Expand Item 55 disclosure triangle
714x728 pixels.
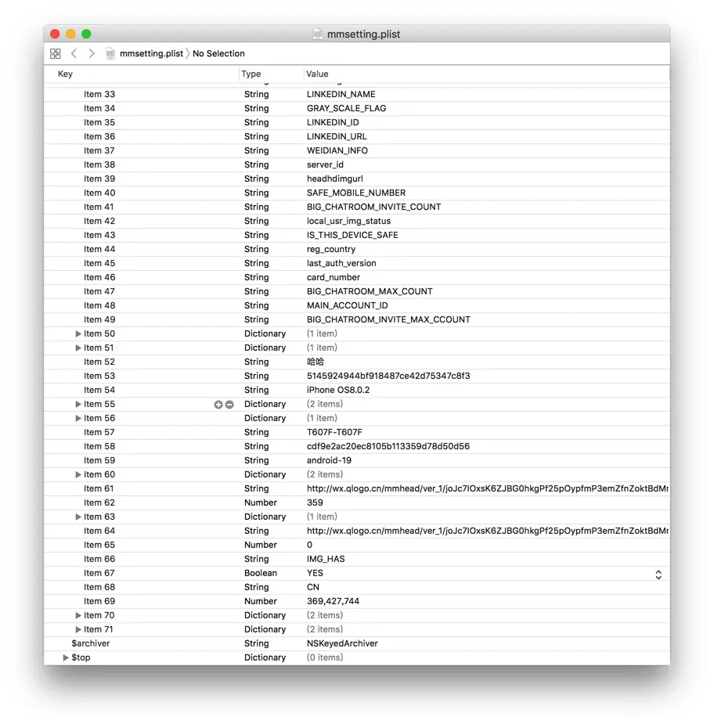78,405
